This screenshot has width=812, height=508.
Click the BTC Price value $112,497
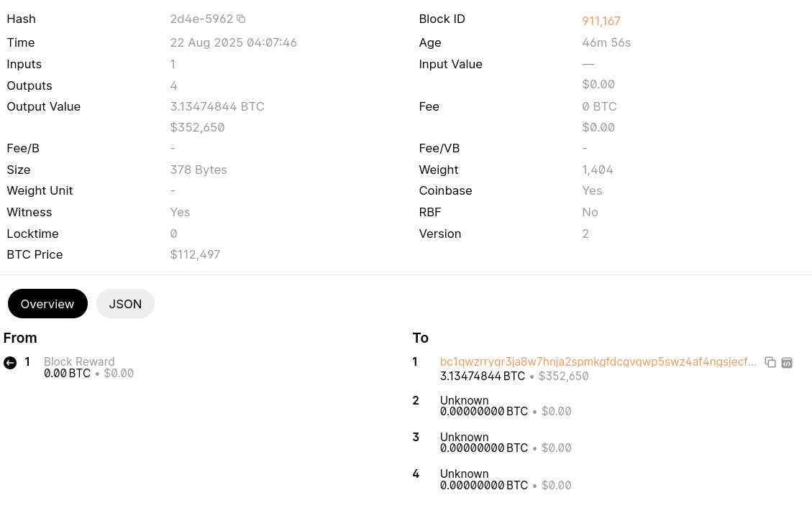[x=195, y=255]
